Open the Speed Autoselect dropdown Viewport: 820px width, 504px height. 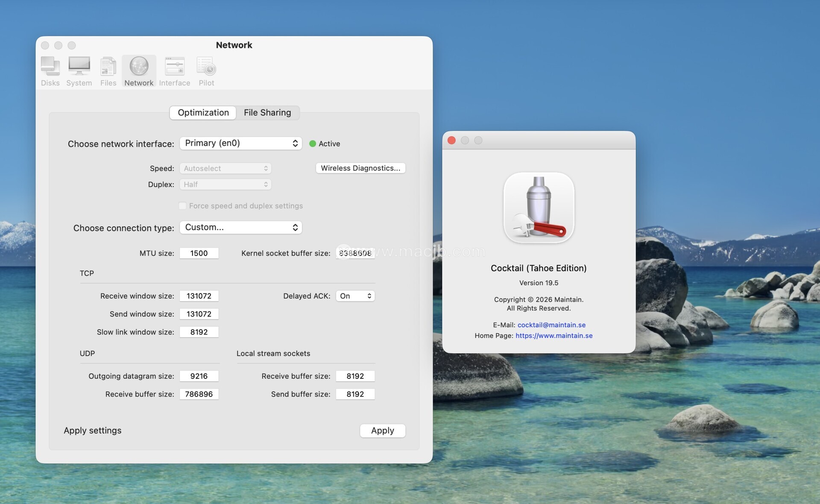point(225,168)
